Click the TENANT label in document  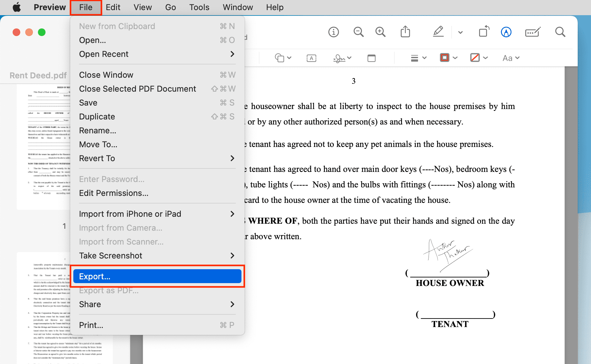tap(450, 324)
